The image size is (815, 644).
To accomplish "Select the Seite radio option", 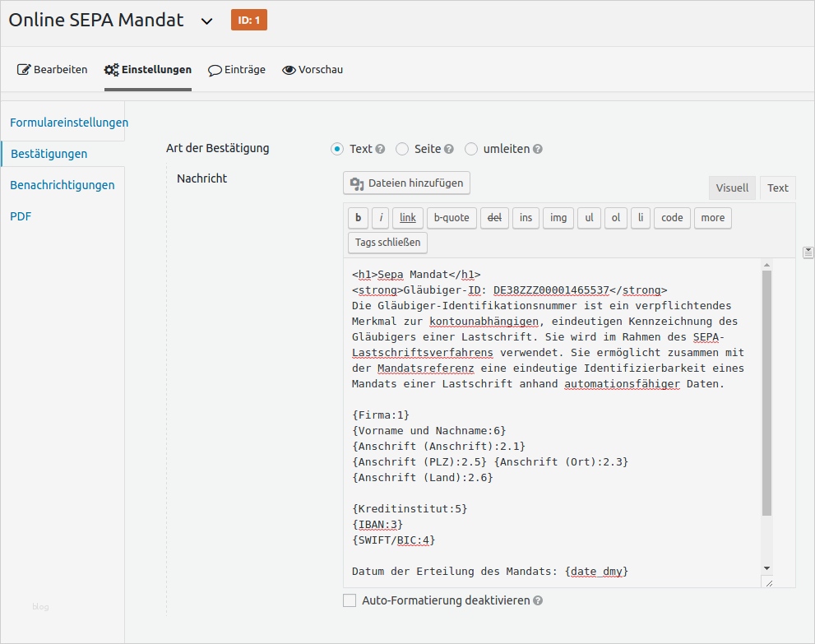I will tap(402, 149).
